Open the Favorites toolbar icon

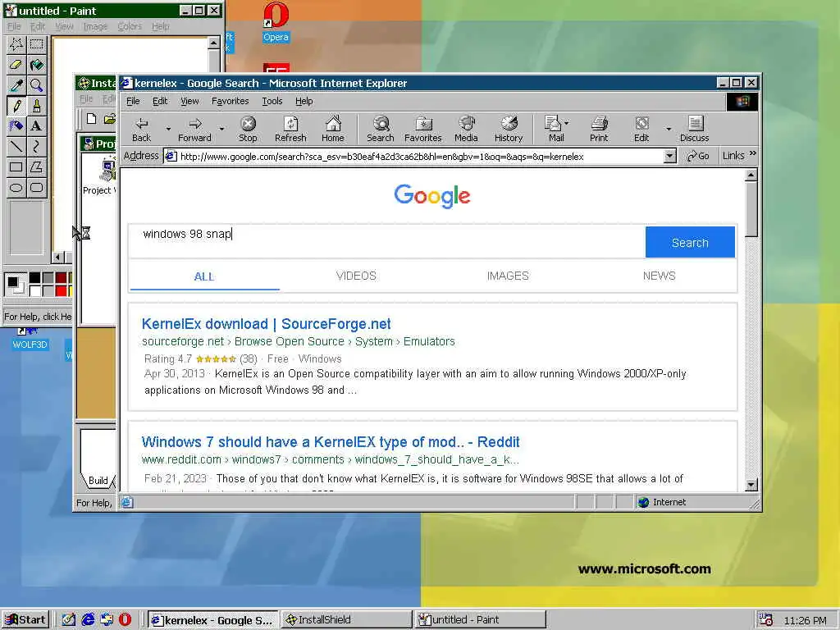(423, 129)
